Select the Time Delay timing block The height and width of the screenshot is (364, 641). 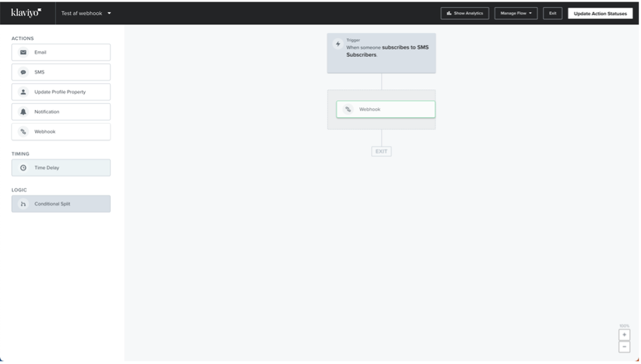(61, 167)
